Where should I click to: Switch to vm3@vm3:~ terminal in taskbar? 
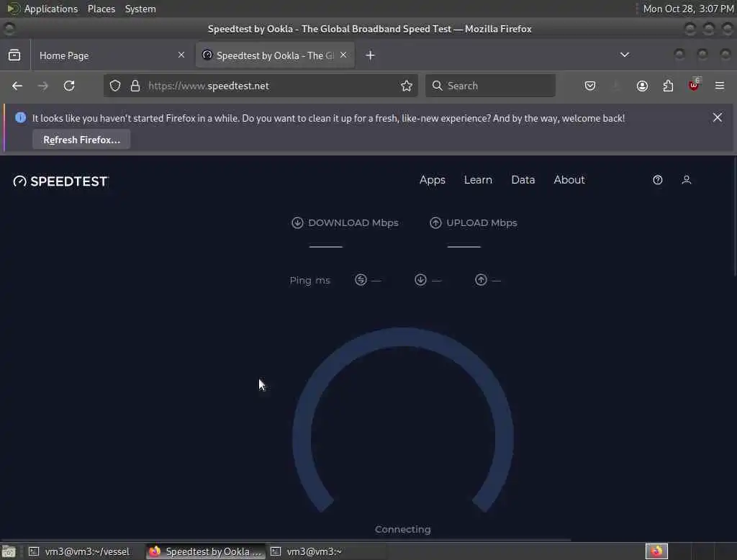tap(327, 551)
